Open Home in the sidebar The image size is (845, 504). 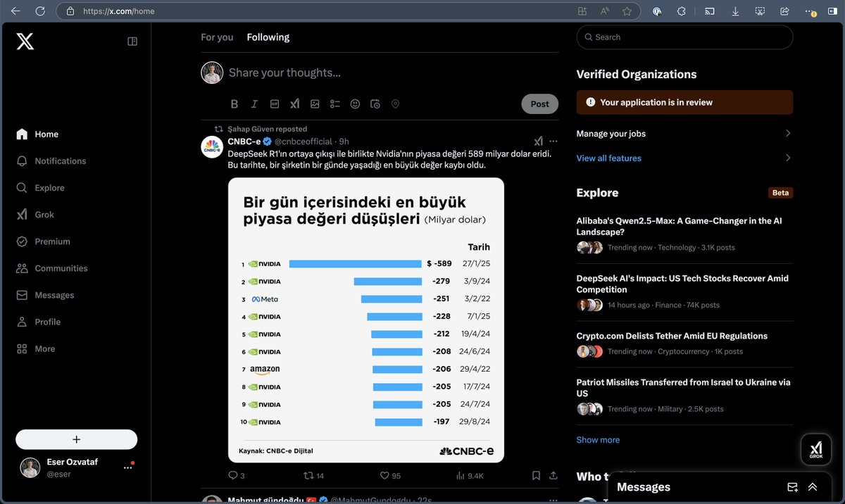(x=37, y=134)
